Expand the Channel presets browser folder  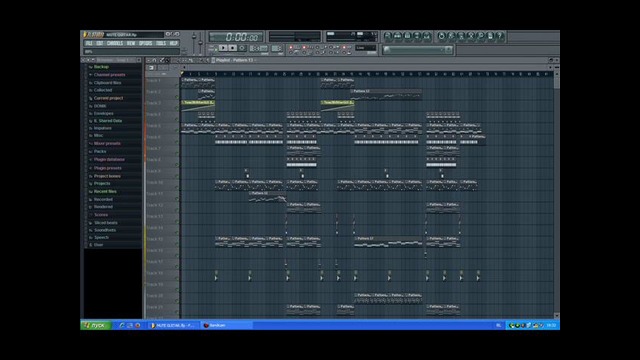109,75
